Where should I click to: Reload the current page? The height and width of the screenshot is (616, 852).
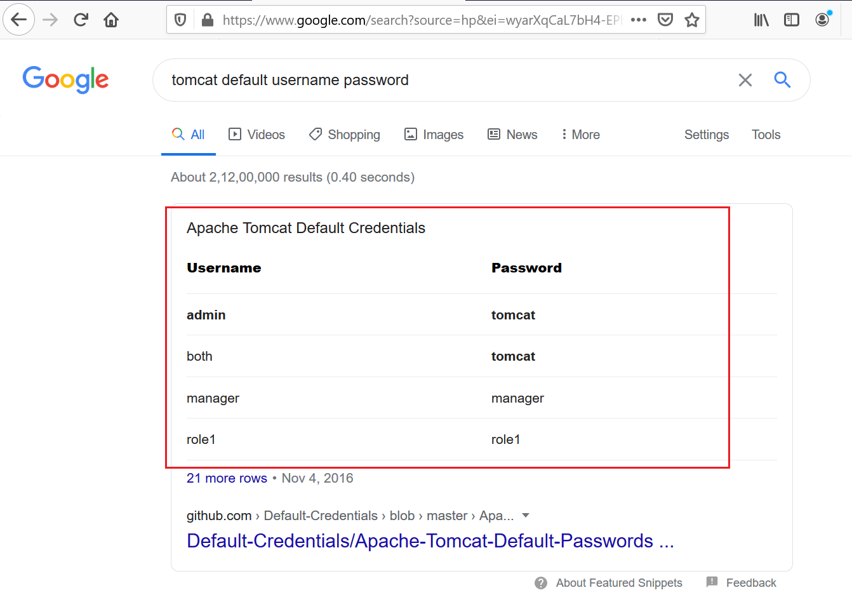[81, 20]
